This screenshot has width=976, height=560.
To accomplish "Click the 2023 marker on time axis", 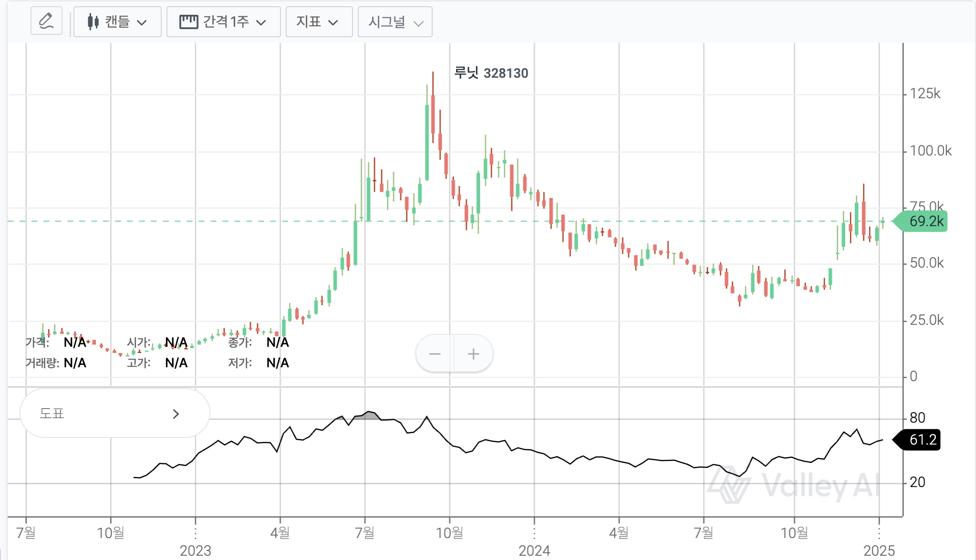I will [196, 550].
